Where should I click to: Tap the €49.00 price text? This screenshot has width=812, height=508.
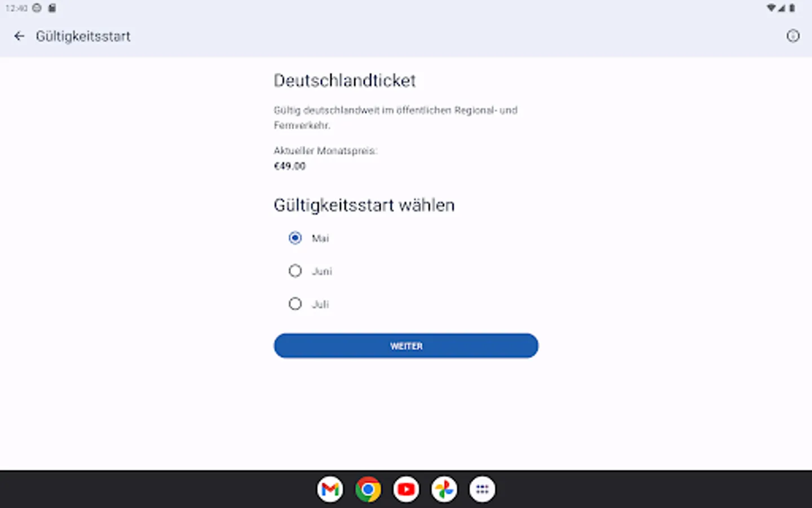click(x=290, y=166)
